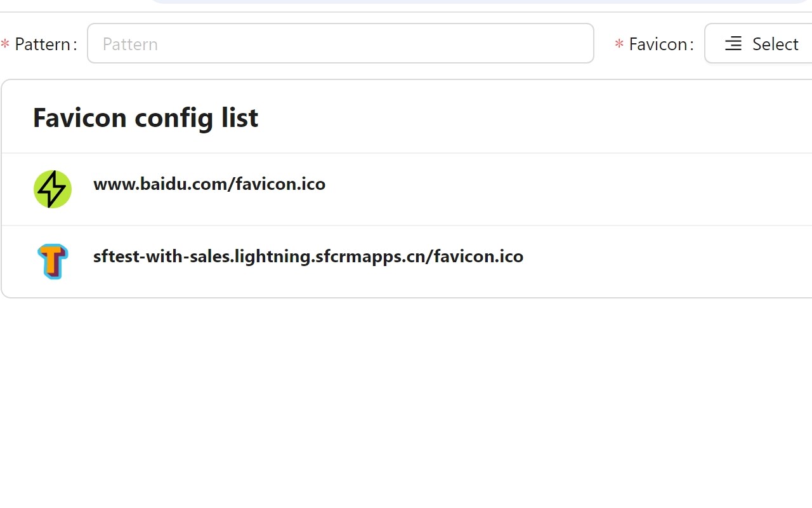
Task: Open the Favicon Select dropdown
Action: [x=761, y=44]
